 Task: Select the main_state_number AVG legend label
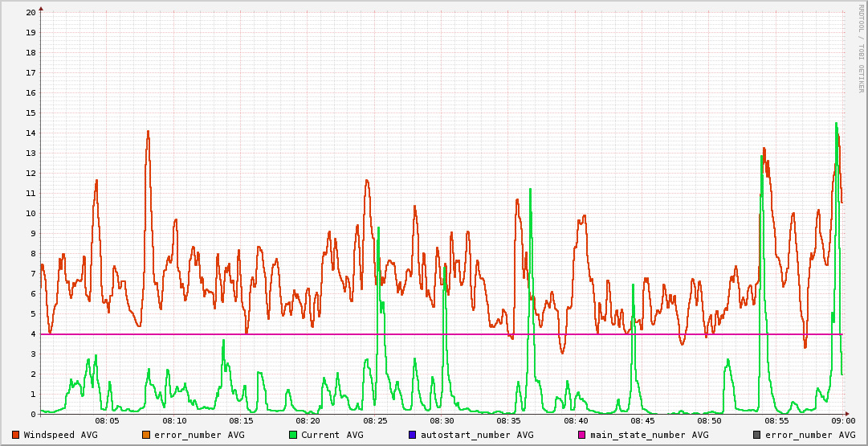coord(649,435)
